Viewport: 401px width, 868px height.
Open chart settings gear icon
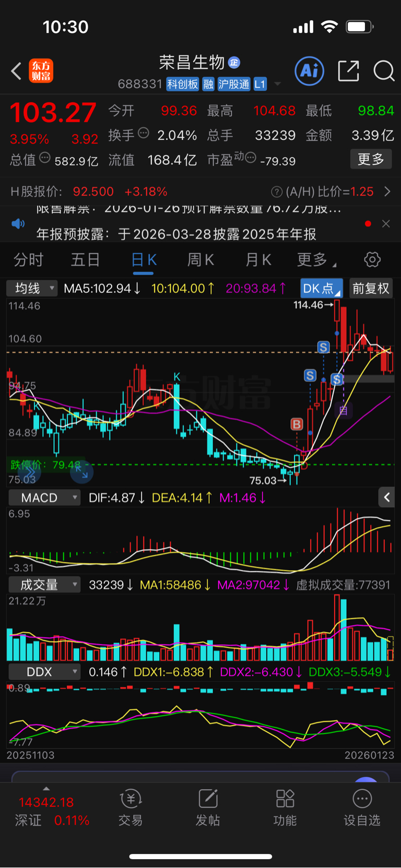pyautogui.click(x=372, y=259)
